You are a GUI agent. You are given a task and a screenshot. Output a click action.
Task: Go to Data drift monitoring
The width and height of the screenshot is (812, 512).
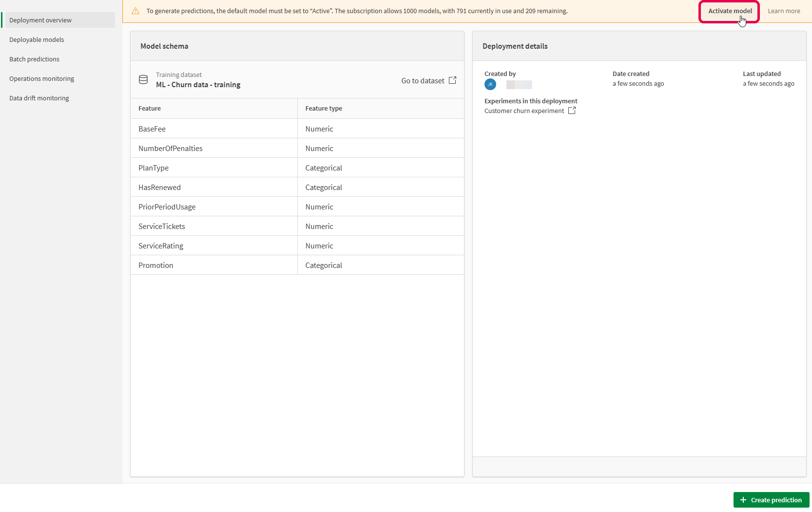39,98
